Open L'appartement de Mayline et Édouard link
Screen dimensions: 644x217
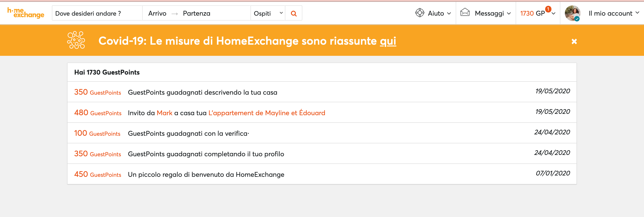(x=267, y=113)
